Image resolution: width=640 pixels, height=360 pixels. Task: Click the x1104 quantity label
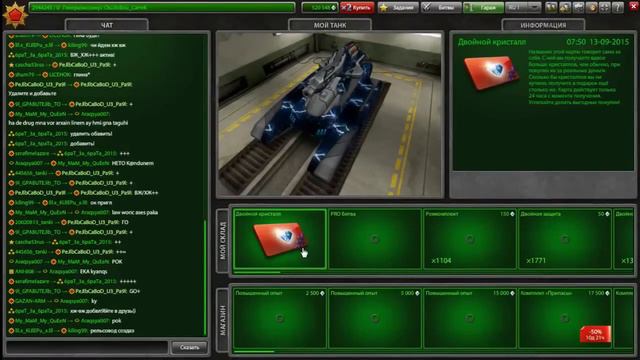pyautogui.click(x=441, y=260)
